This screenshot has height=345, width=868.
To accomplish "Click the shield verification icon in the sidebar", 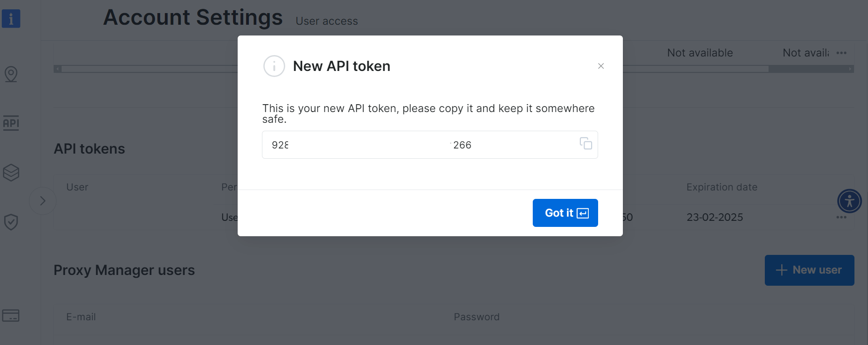I will point(10,222).
